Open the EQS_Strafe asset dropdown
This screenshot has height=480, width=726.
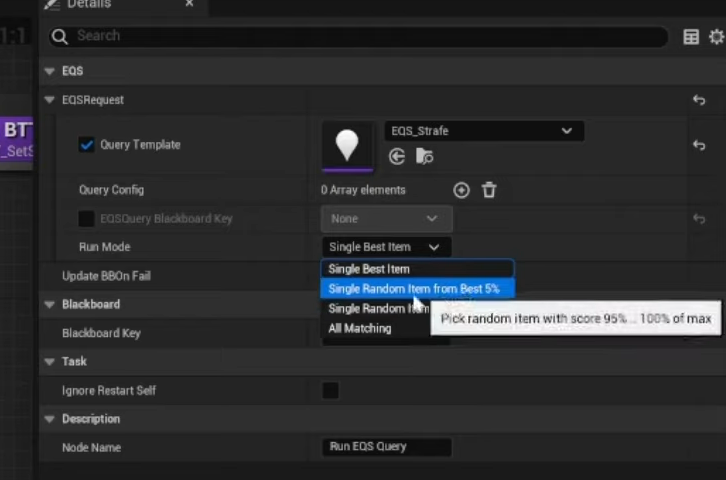483,131
